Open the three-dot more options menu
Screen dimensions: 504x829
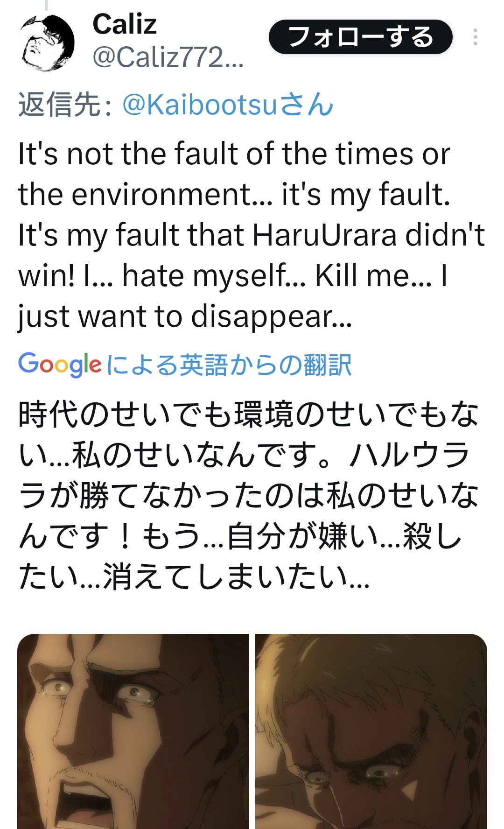(475, 37)
